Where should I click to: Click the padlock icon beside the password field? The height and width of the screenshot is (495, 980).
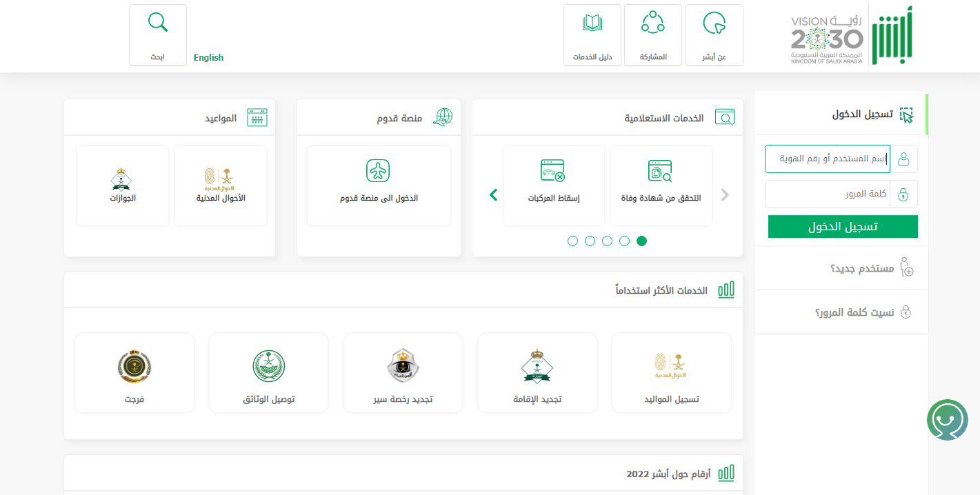tap(904, 194)
